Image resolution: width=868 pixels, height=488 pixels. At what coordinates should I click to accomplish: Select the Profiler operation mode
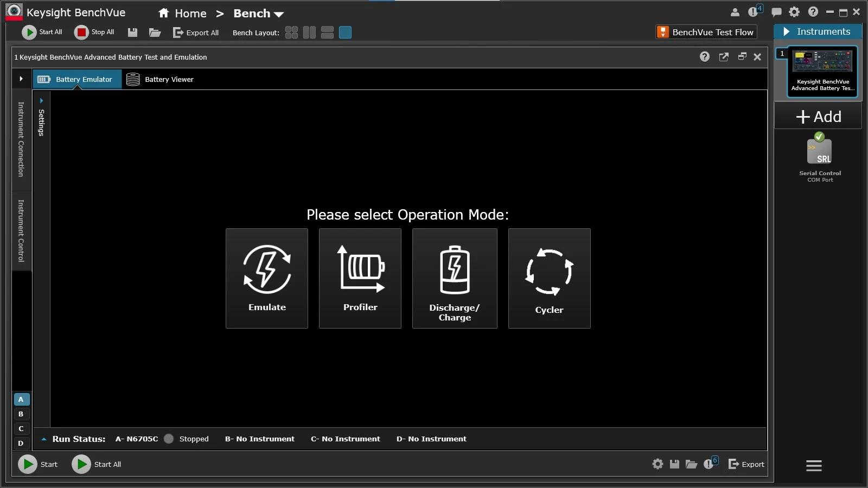coord(360,278)
